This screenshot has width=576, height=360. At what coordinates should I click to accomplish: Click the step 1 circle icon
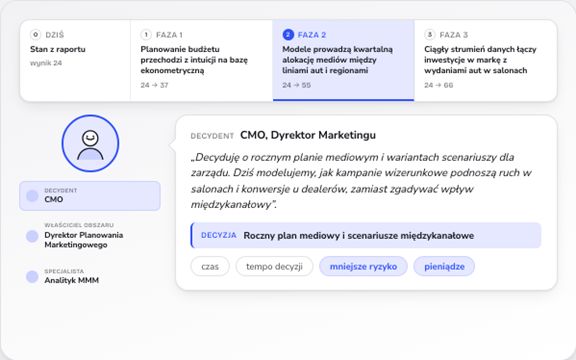146,35
